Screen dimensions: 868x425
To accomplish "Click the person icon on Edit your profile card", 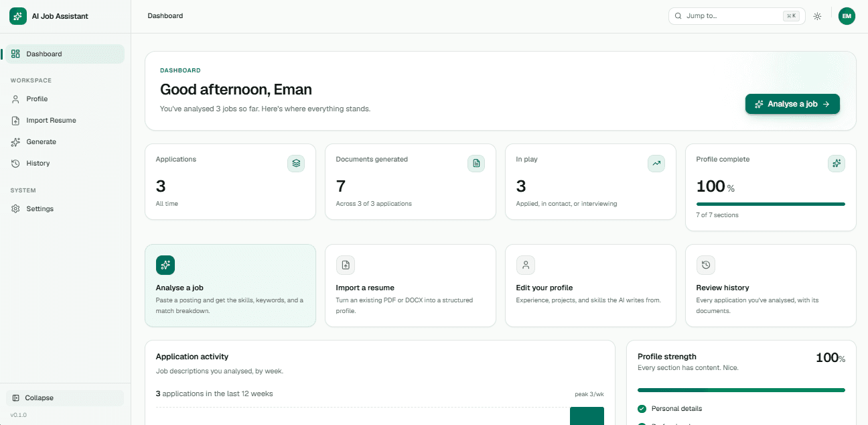I will click(x=526, y=265).
